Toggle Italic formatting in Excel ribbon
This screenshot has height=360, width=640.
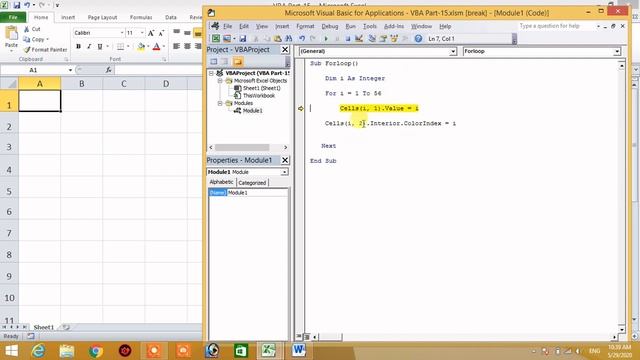[x=89, y=47]
